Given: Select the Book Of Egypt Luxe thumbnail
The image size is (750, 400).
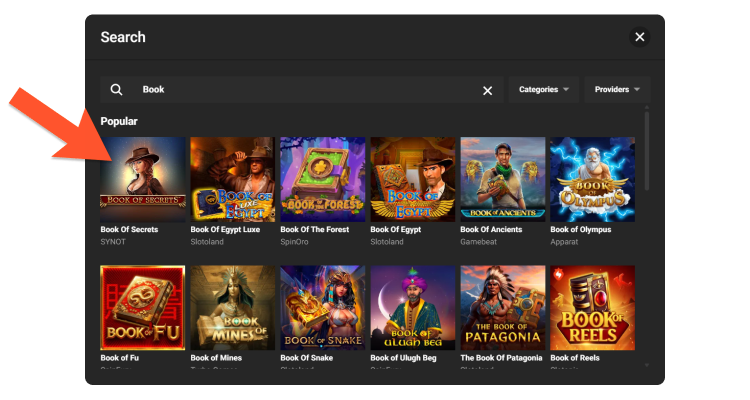Looking at the screenshot, I should point(233,178).
